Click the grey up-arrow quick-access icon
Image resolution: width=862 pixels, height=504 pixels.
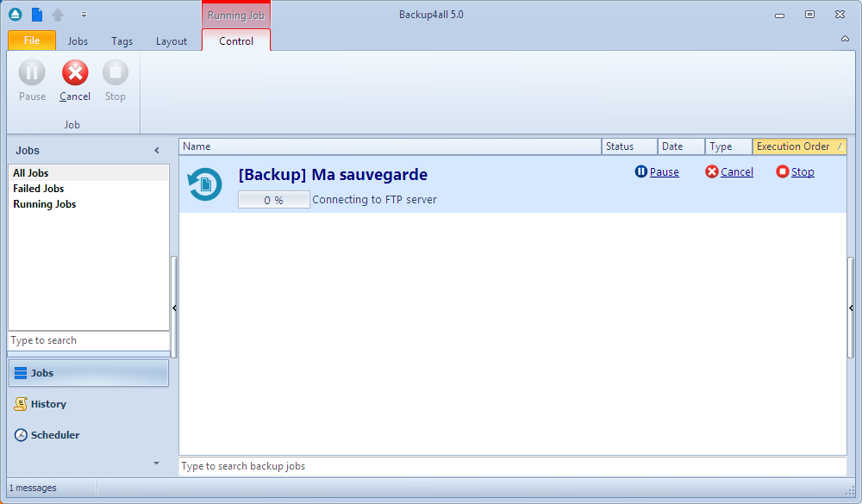click(x=58, y=15)
